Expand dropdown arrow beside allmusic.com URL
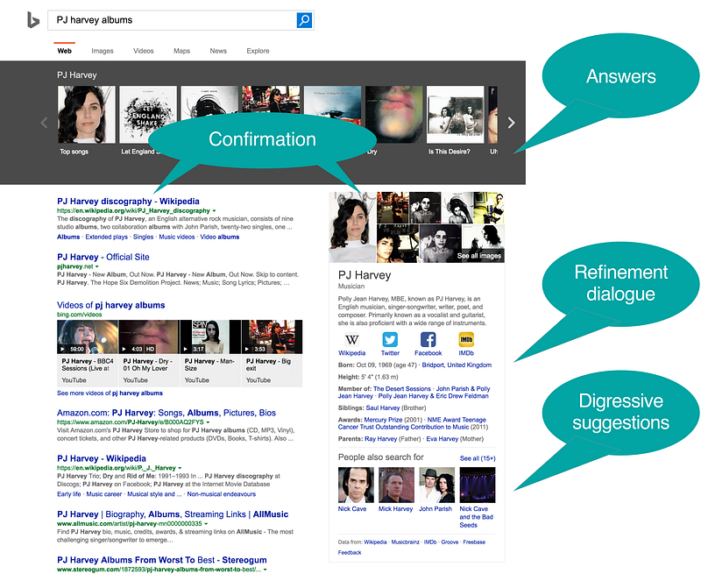The height and width of the screenshot is (588, 701). pyautogui.click(x=206, y=524)
